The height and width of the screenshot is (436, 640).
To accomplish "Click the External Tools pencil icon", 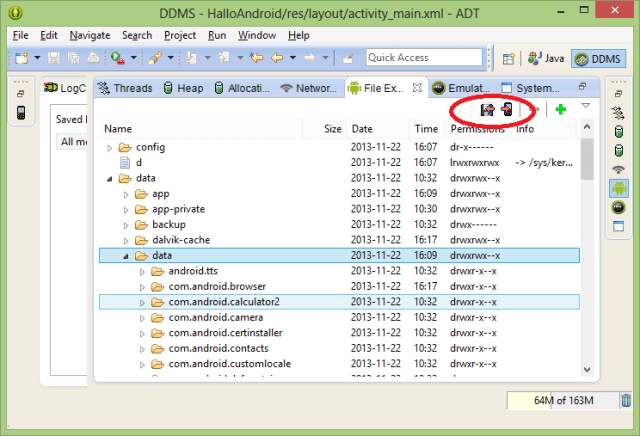I will pos(155,58).
